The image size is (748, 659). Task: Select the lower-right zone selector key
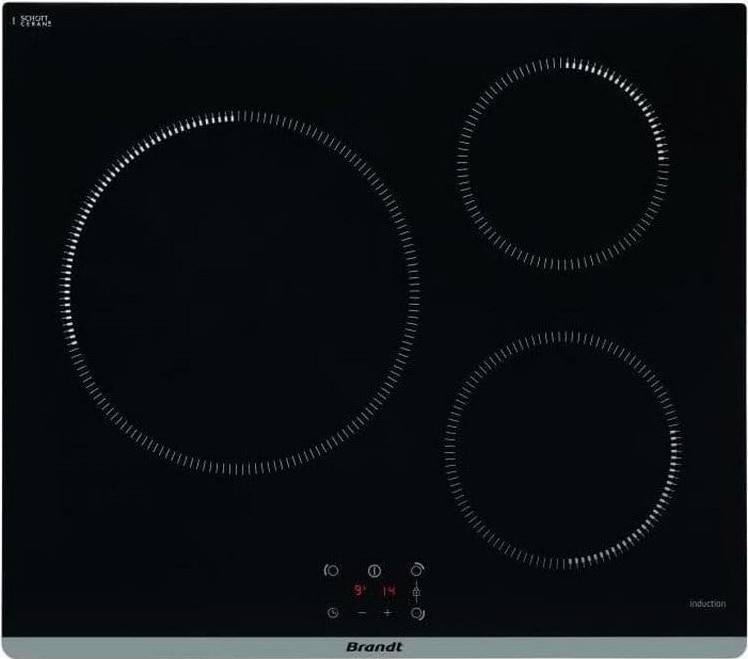pos(417,613)
